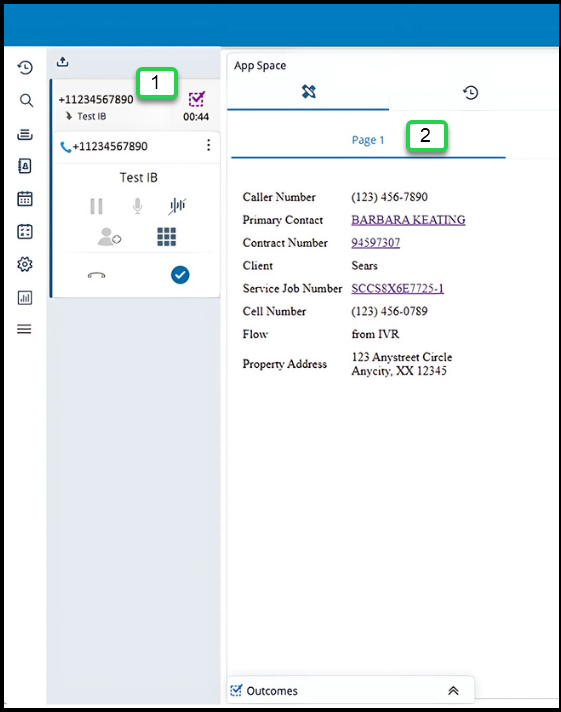Open the settings gear icon
Image resolution: width=561 pixels, height=712 pixels.
pyautogui.click(x=25, y=264)
